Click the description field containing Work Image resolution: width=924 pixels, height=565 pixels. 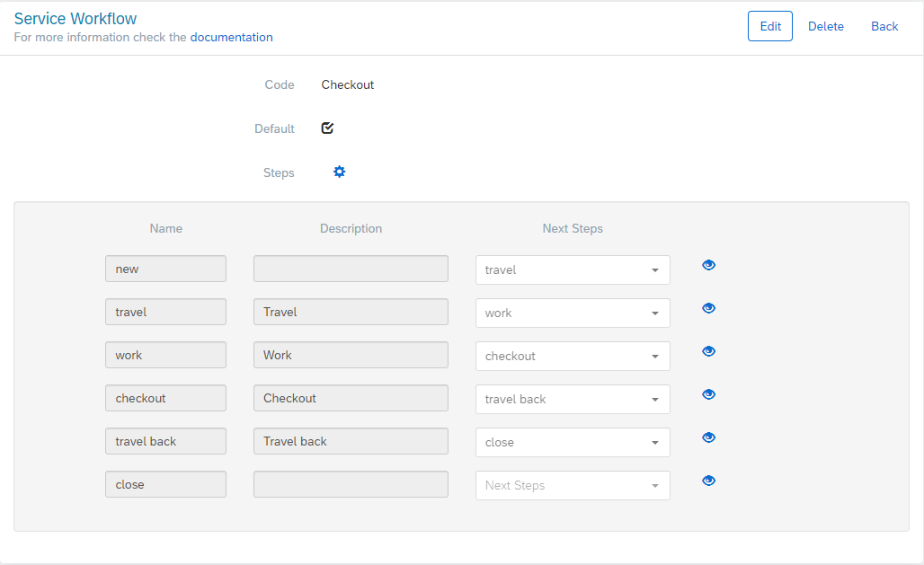click(x=351, y=355)
